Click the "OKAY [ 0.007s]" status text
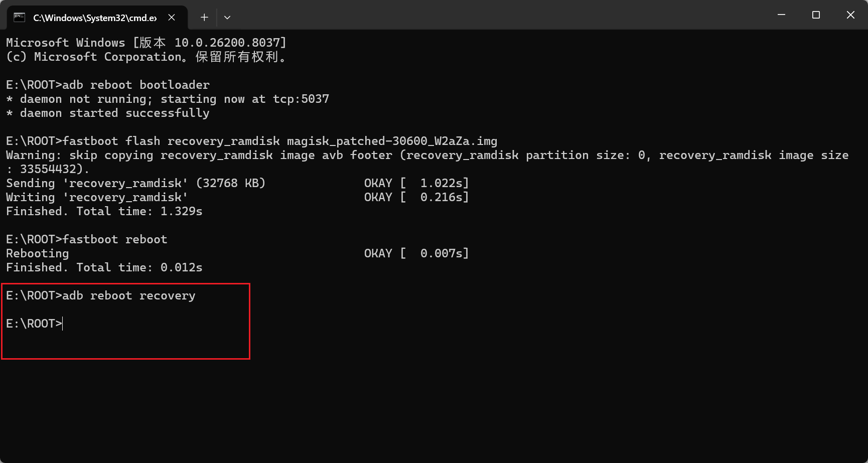The width and height of the screenshot is (868, 463). 416,253
